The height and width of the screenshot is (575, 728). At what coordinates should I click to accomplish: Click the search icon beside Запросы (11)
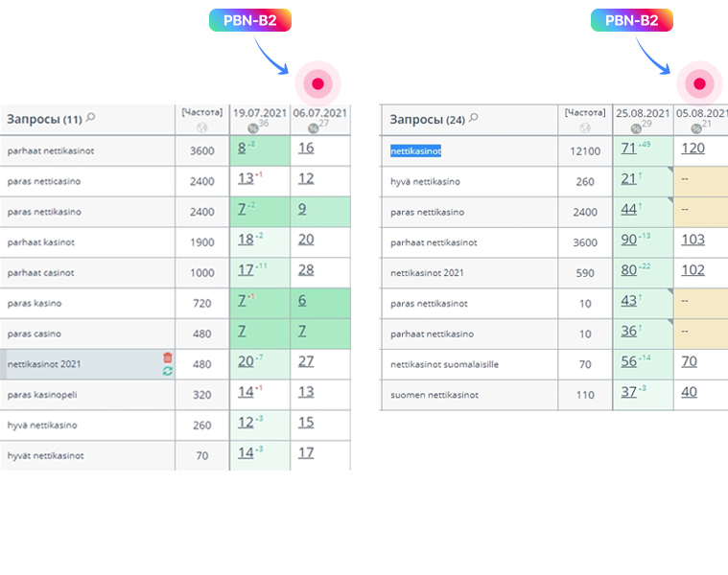click(x=90, y=118)
